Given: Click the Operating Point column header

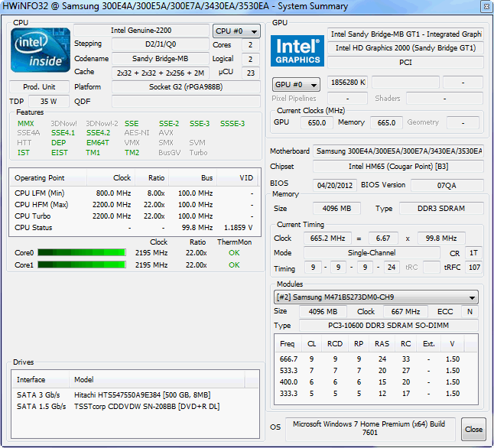Looking at the screenshot, I should click(x=48, y=178).
